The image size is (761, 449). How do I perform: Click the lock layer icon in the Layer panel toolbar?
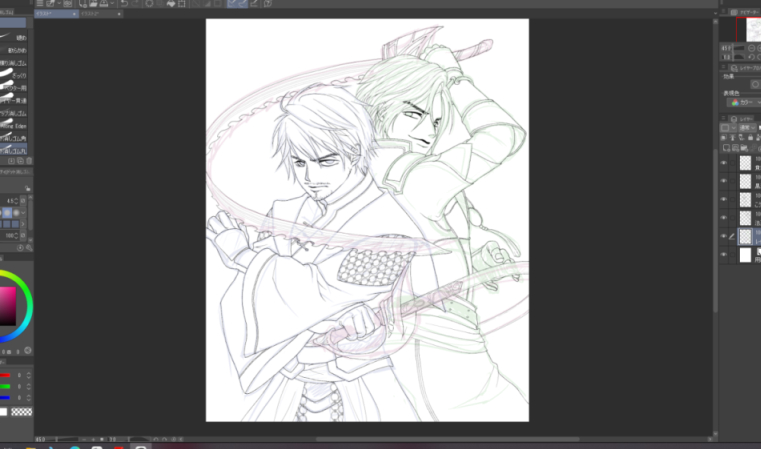click(x=750, y=137)
